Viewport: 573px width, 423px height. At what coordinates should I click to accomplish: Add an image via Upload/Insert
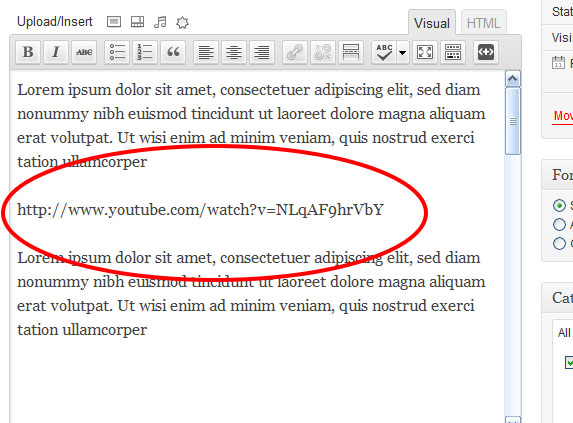(x=114, y=22)
